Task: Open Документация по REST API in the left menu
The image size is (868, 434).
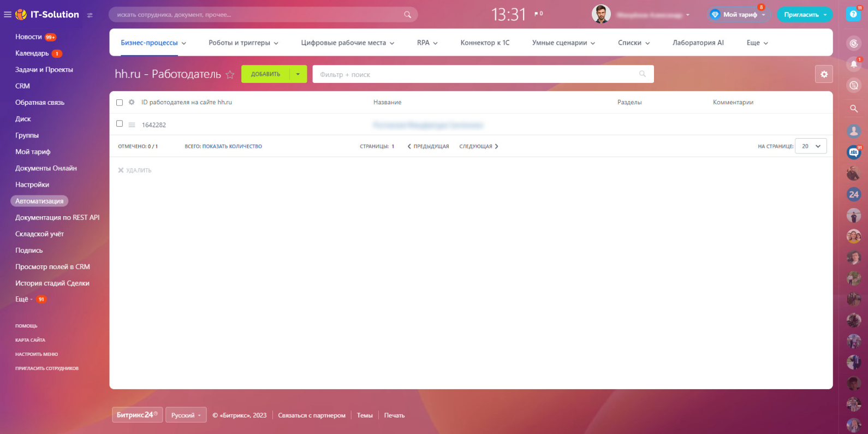Action: coord(57,217)
